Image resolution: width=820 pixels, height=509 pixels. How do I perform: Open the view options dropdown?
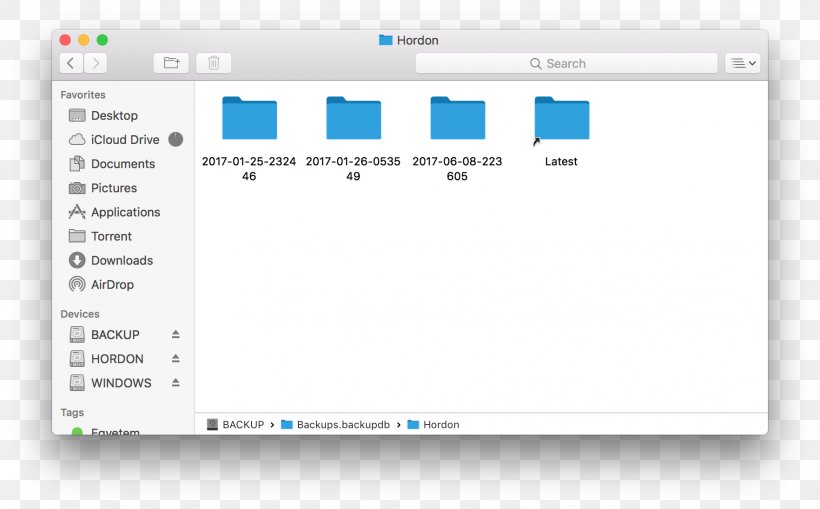(742, 63)
